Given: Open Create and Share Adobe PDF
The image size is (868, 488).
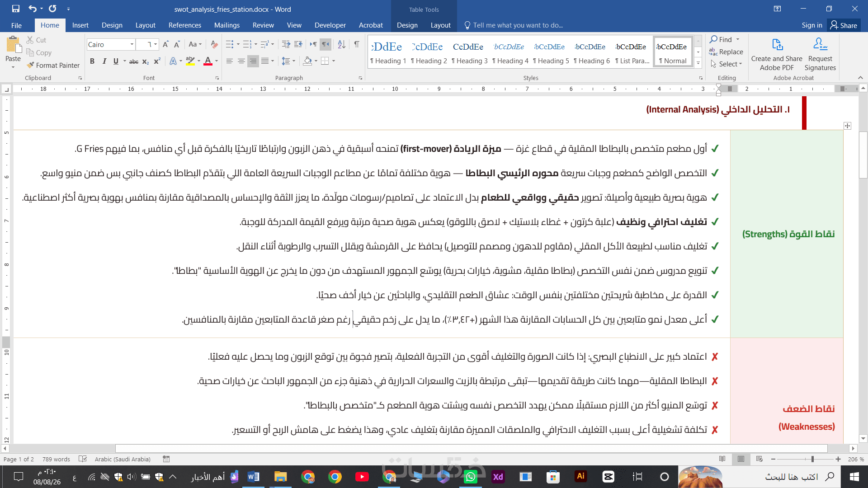Looking at the screenshot, I should click(x=777, y=54).
